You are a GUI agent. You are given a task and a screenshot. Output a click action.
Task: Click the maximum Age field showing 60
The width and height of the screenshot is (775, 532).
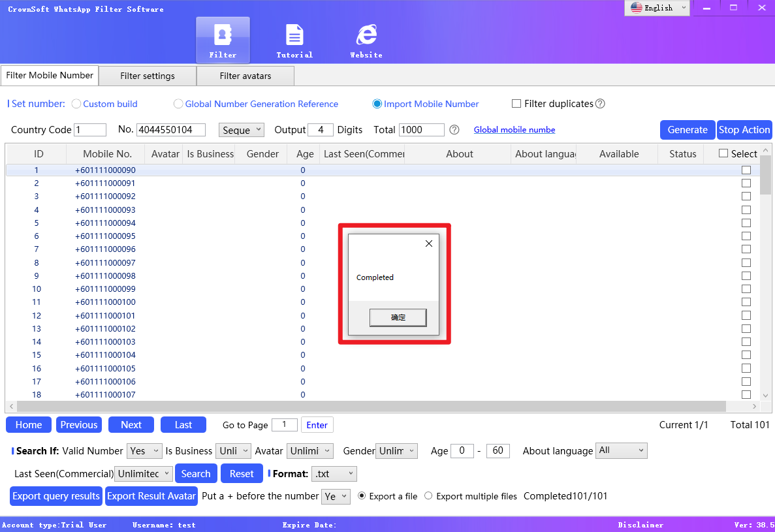click(x=498, y=450)
